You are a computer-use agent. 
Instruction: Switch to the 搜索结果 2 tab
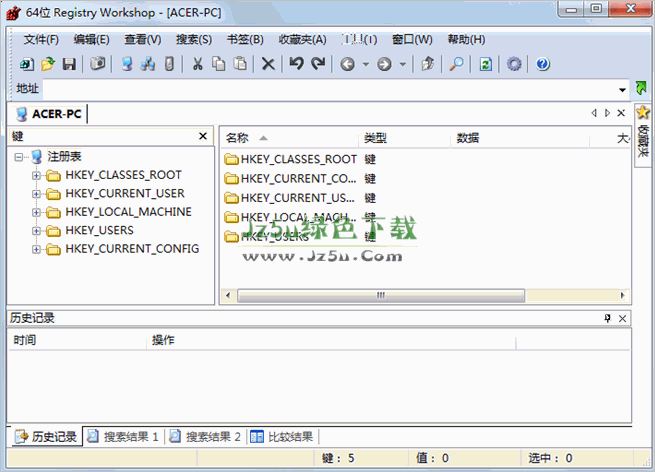coord(206,437)
